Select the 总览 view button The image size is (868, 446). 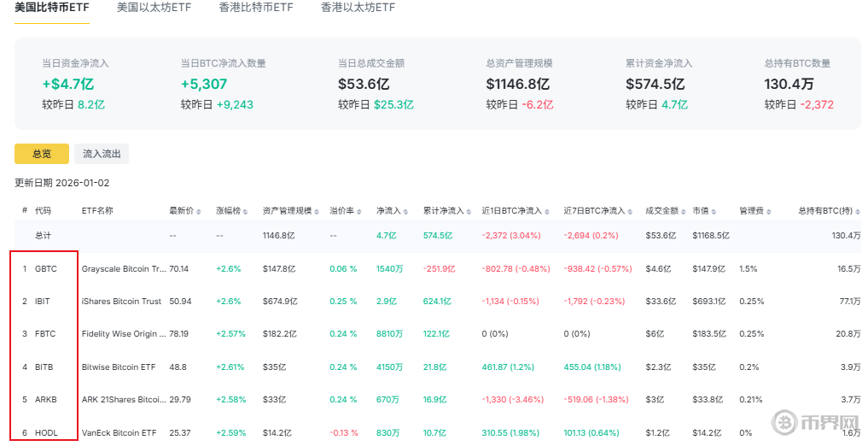point(42,154)
